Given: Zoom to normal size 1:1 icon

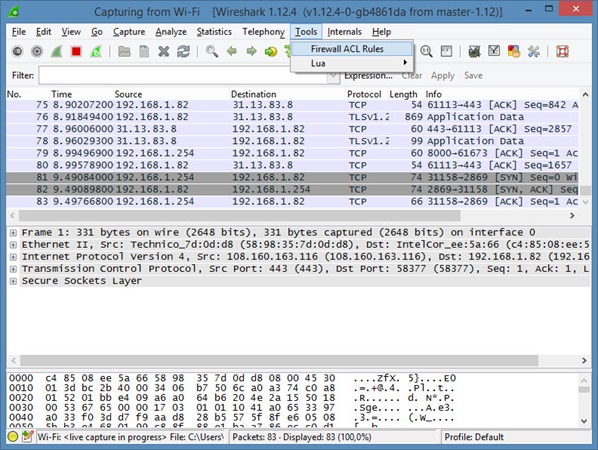Looking at the screenshot, I should 426,51.
